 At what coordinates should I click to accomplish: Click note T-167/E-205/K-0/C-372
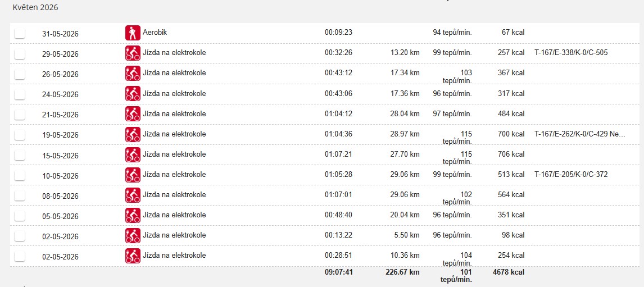(x=571, y=175)
